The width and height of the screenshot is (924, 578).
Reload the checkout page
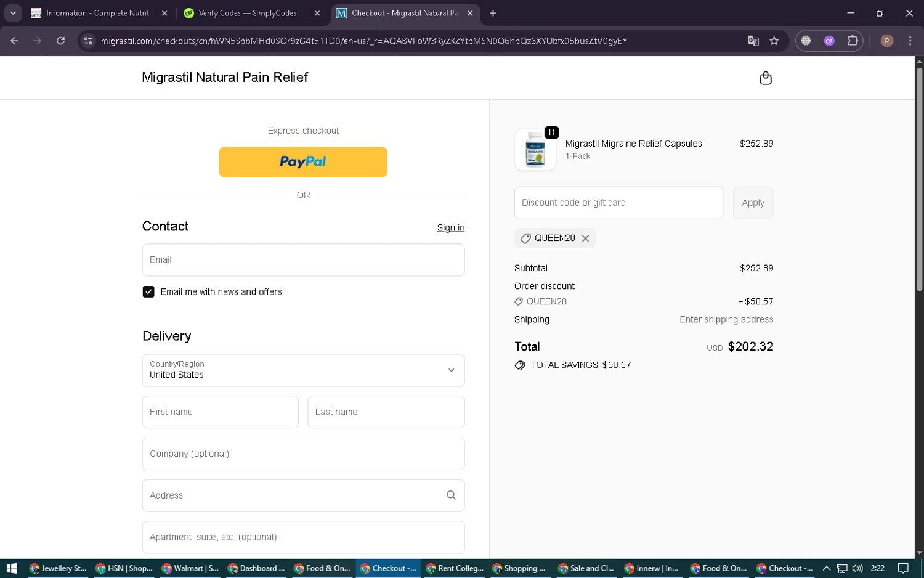60,41
